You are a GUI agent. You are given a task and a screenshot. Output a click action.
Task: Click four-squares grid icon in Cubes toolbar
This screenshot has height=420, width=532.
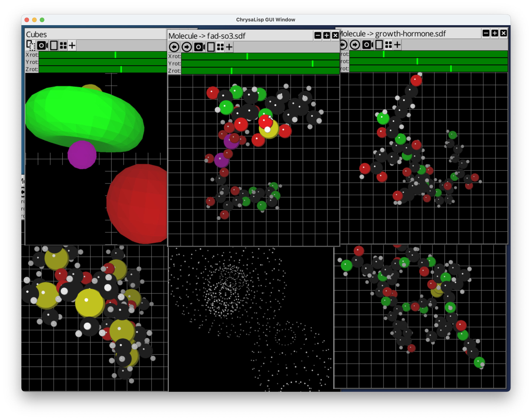[63, 45]
